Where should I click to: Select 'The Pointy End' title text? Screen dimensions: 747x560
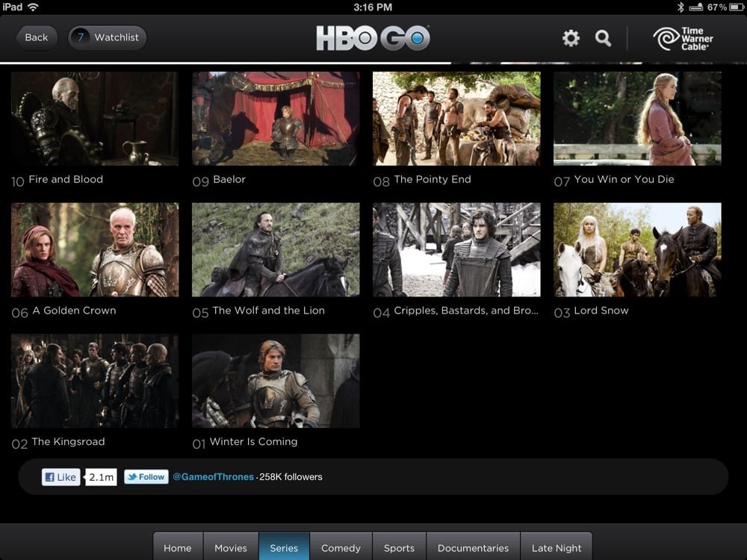433,179
